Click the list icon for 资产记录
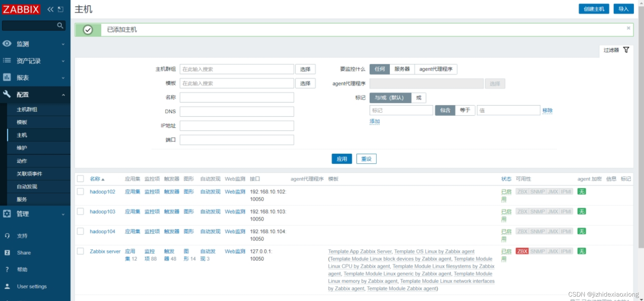Viewport: 644px width, 301px height. pyautogui.click(x=7, y=61)
